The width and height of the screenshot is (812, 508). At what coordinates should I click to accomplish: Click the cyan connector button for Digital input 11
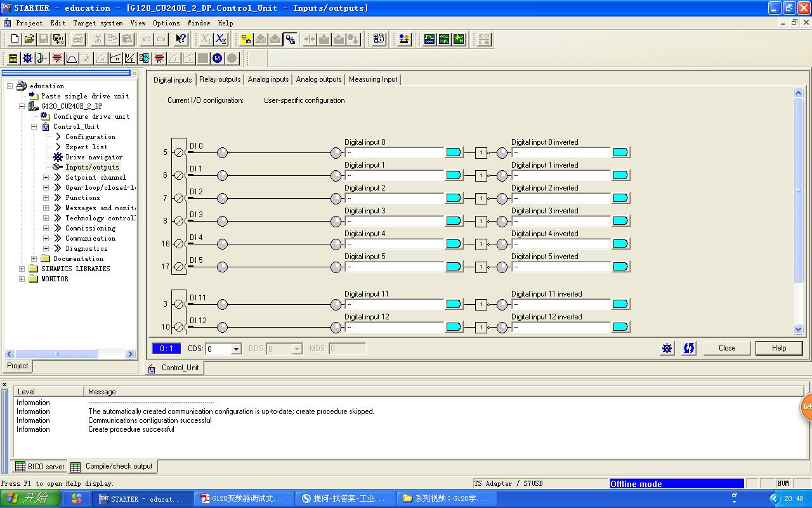[x=454, y=304]
